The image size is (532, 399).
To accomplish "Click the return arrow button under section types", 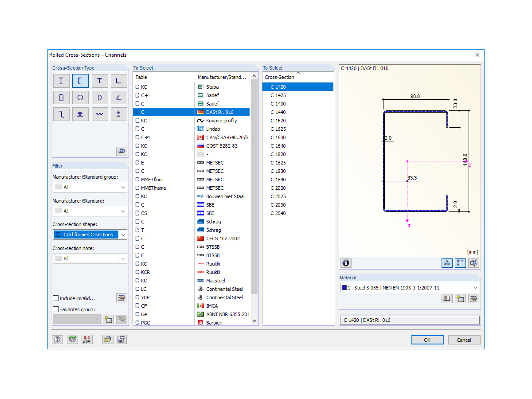I will (121, 151).
